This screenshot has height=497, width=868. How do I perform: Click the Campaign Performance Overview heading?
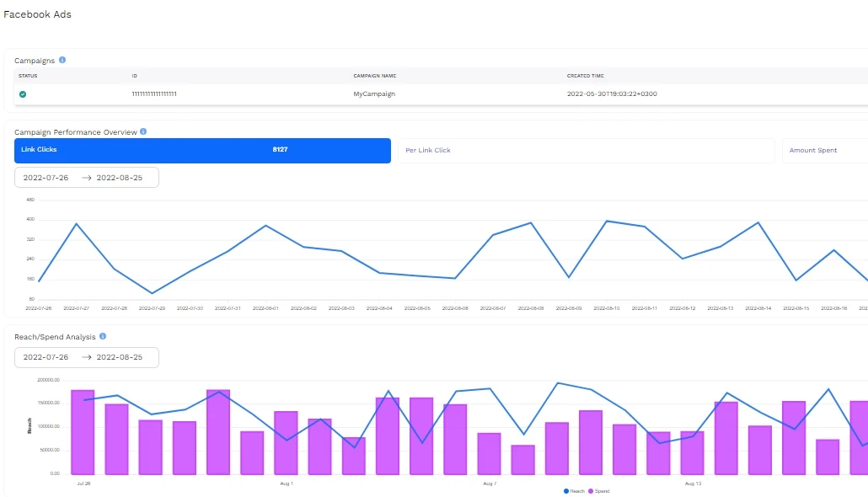point(76,132)
